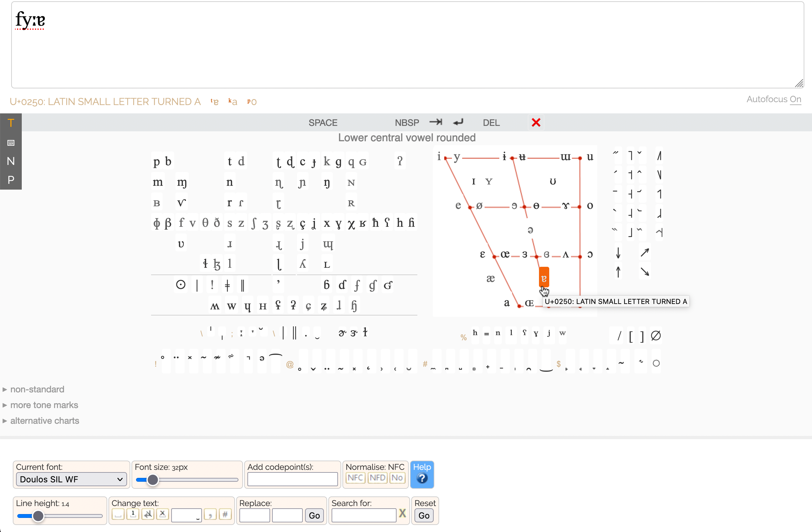Viewport: 812px width, 532px height.
Task: Click the bilabial click symbol ʘ
Action: pos(181,284)
